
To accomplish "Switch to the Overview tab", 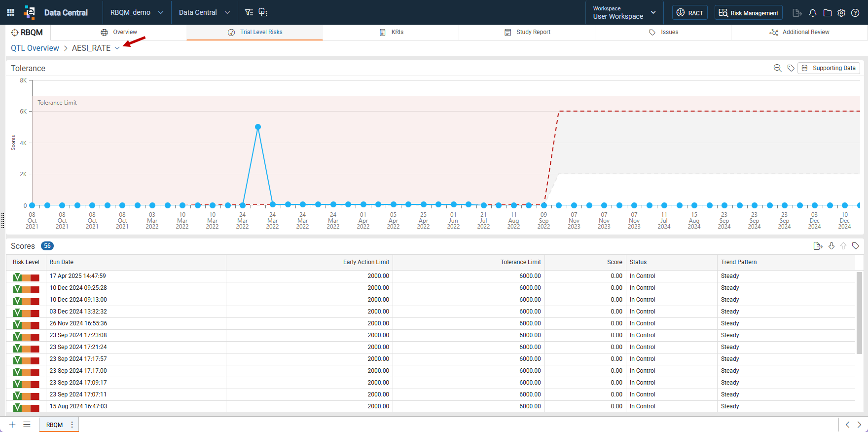I will click(x=119, y=32).
